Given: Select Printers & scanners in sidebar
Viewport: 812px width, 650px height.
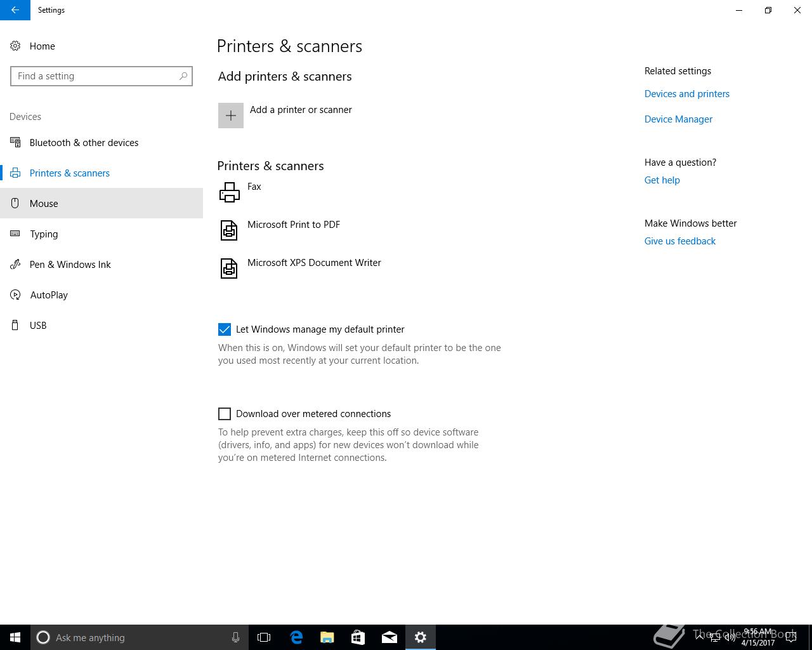Looking at the screenshot, I should (101, 173).
